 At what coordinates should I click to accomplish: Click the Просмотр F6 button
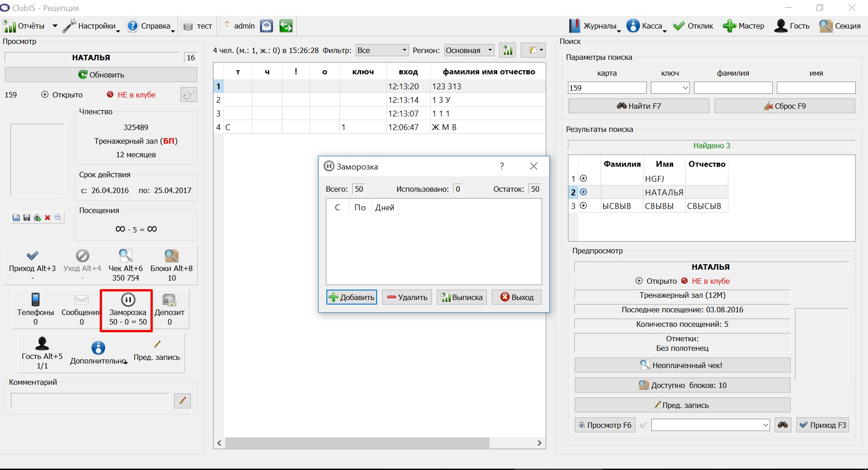(x=605, y=425)
